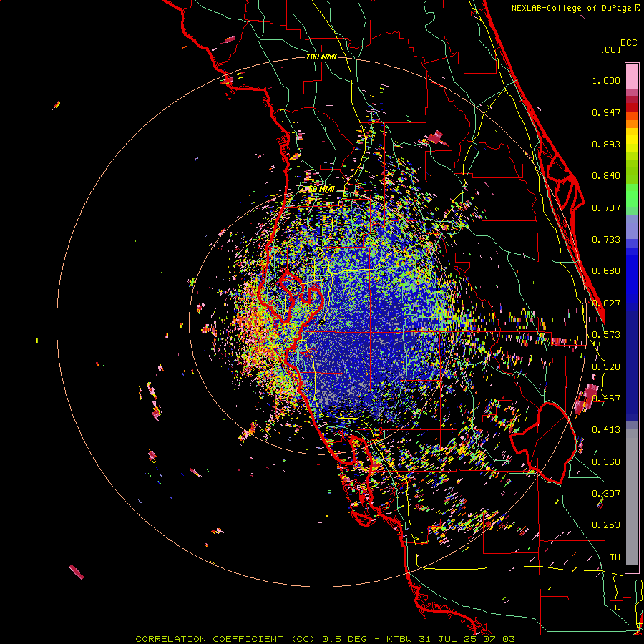The width and height of the screenshot is (644, 644).
Task: Click the NEXLAB-College of DuPage label
Action: point(575,8)
